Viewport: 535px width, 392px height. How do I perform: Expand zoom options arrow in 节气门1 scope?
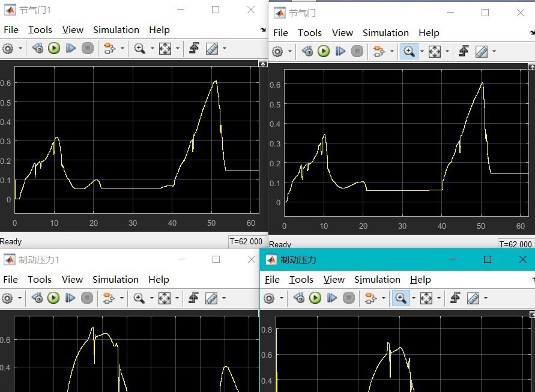tap(152, 49)
